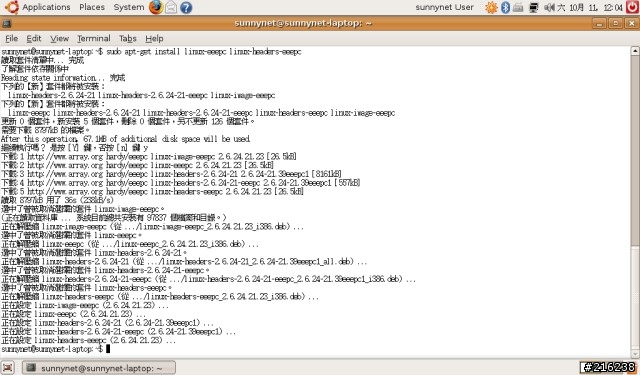Click the printer tray icon
Viewport: 640px width, 375px height.
[x=518, y=7]
